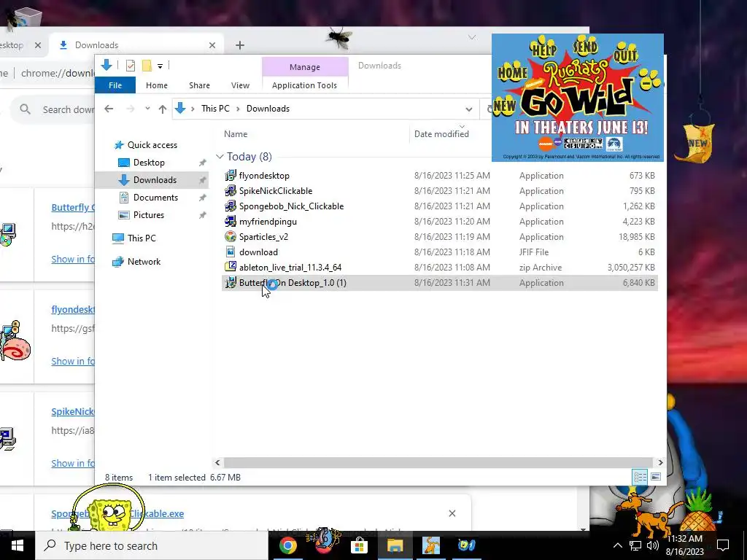Go back with the Explorer back arrow
747x560 pixels.
tap(109, 109)
